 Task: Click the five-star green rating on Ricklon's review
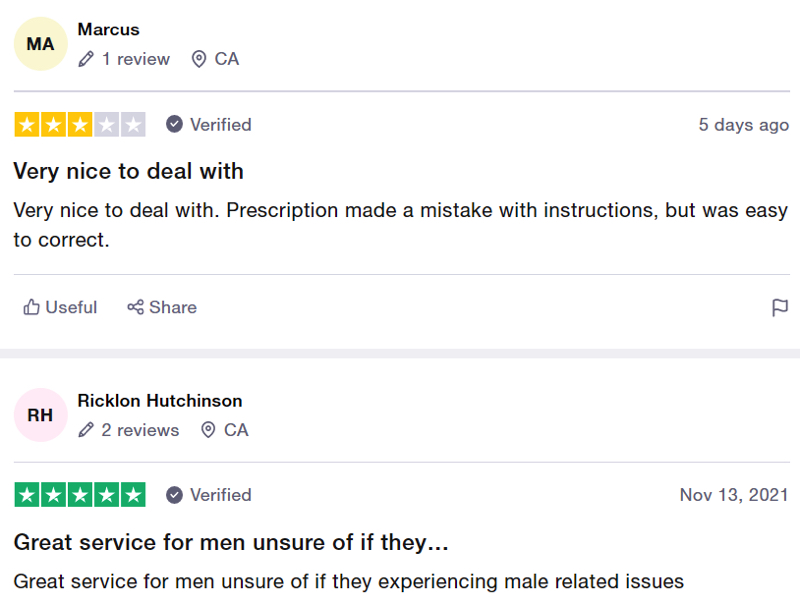[x=80, y=495]
